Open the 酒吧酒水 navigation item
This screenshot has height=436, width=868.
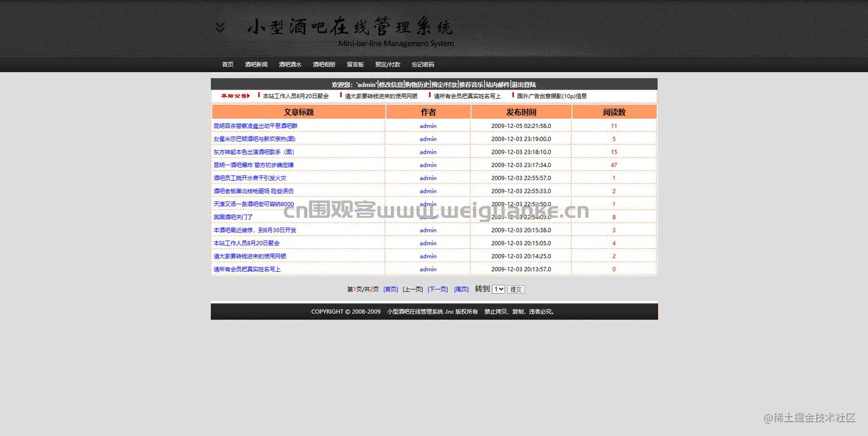click(290, 64)
